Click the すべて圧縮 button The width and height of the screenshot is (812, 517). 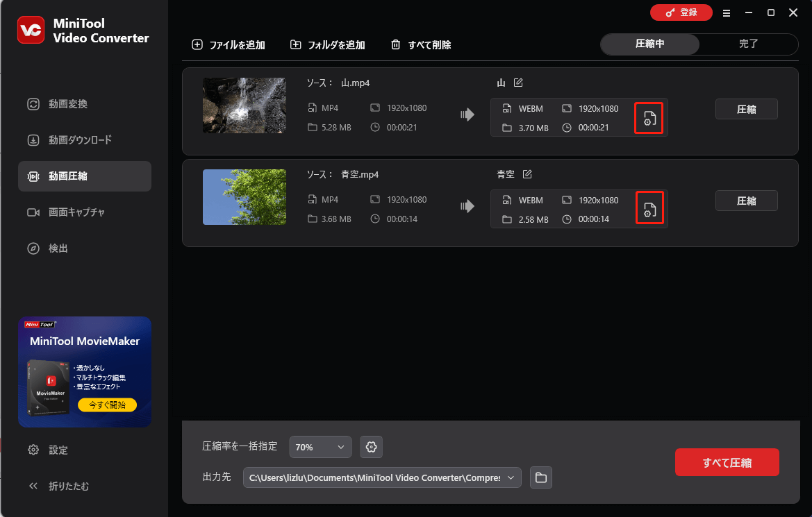pyautogui.click(x=727, y=463)
